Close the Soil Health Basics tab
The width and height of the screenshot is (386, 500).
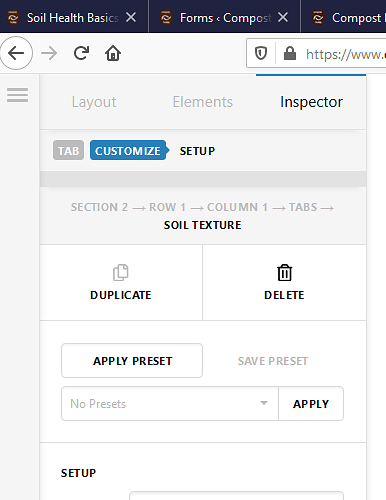pyautogui.click(x=131, y=17)
